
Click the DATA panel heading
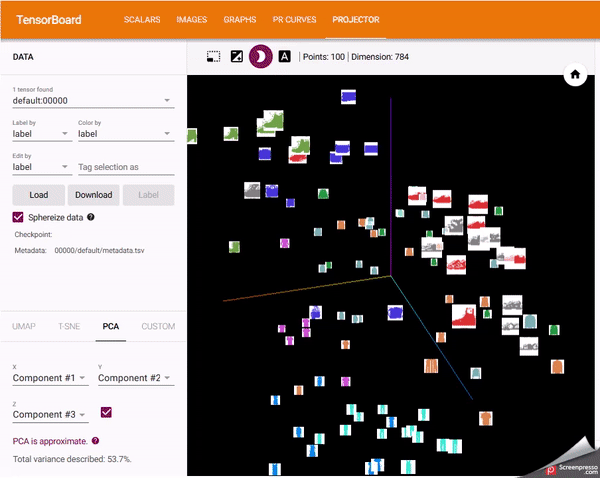(23, 57)
